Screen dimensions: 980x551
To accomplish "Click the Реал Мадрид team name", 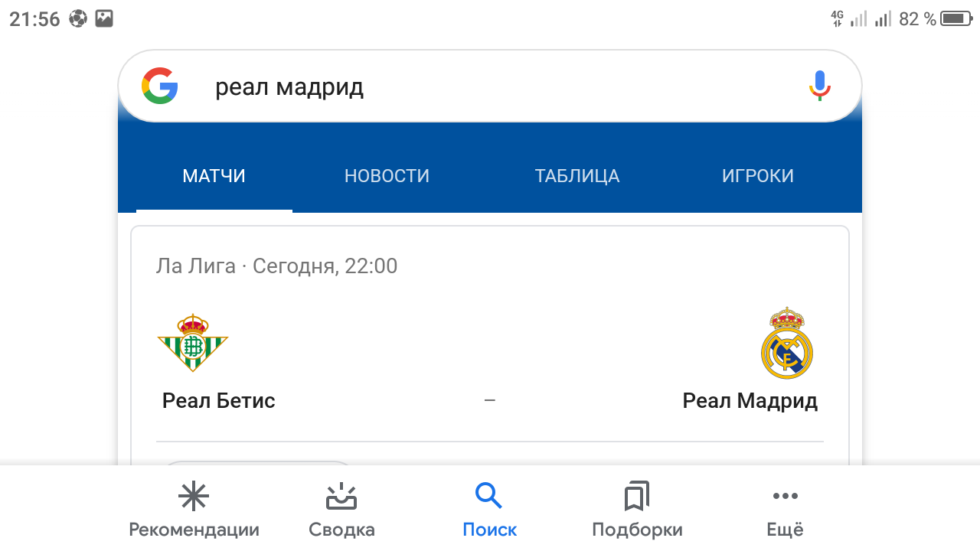I will tap(750, 400).
